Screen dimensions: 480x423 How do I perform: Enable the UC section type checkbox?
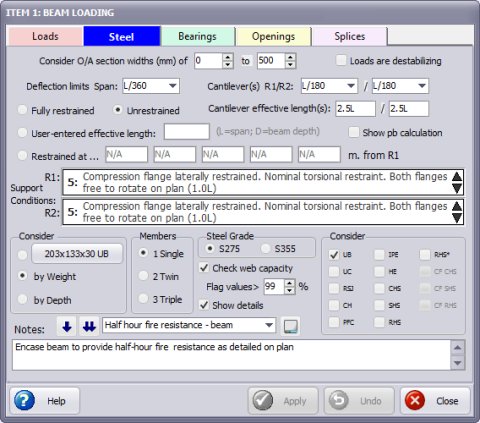tap(334, 271)
